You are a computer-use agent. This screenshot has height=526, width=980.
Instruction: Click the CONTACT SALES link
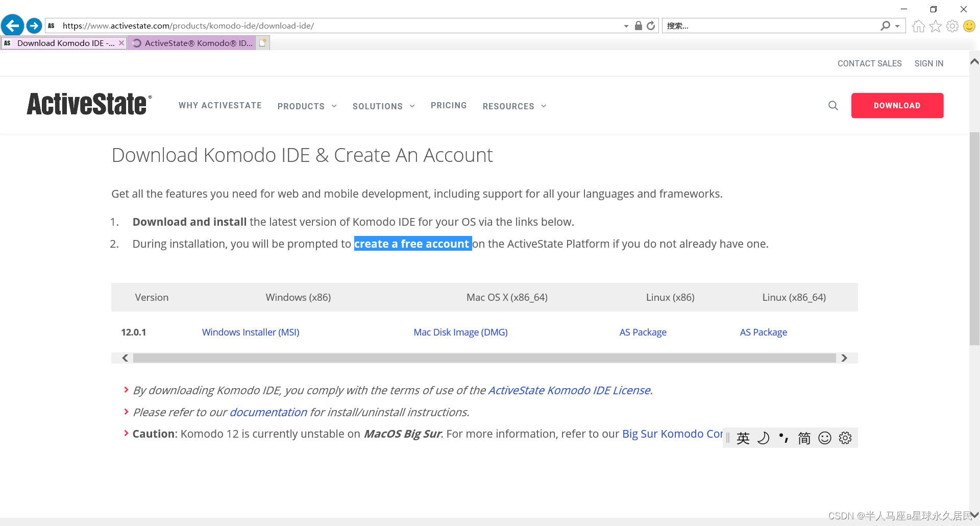click(869, 63)
